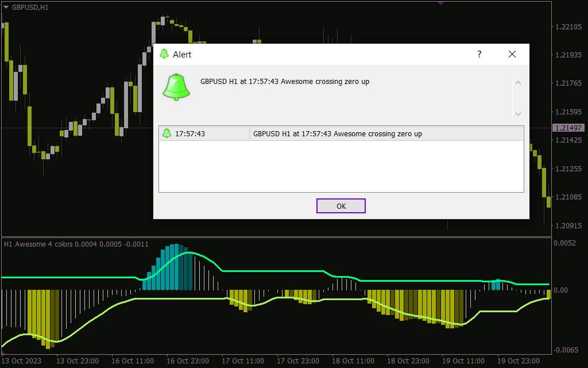This screenshot has width=588, height=368.
Task: Select the alert list row message text
Action: [x=338, y=134]
